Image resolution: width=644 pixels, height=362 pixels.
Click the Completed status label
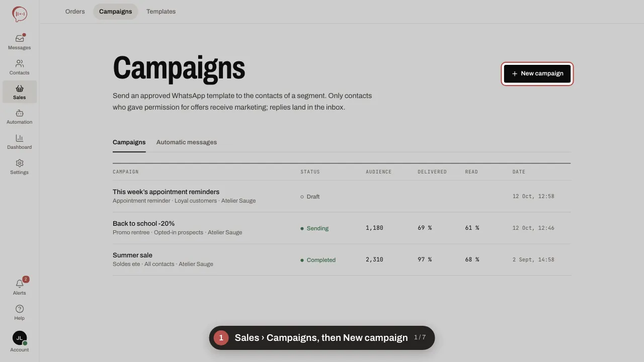[x=318, y=260]
